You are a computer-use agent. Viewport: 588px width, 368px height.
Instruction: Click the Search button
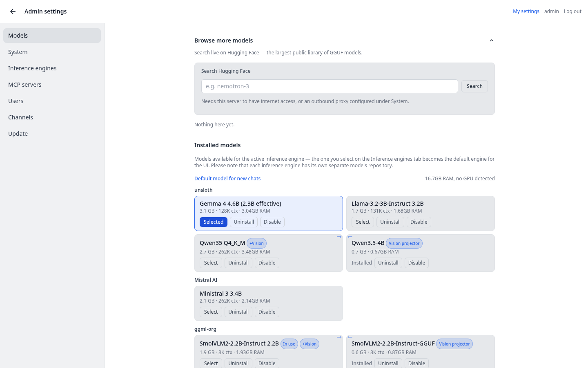tap(474, 86)
